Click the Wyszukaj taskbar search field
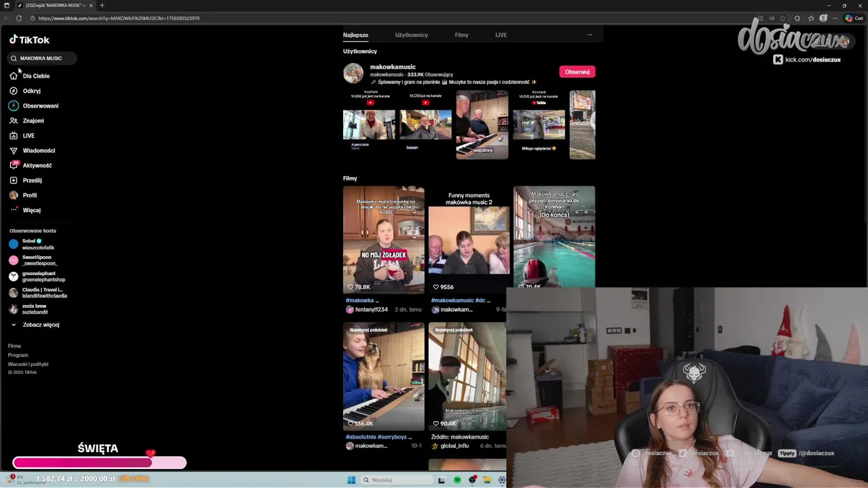 click(397, 480)
